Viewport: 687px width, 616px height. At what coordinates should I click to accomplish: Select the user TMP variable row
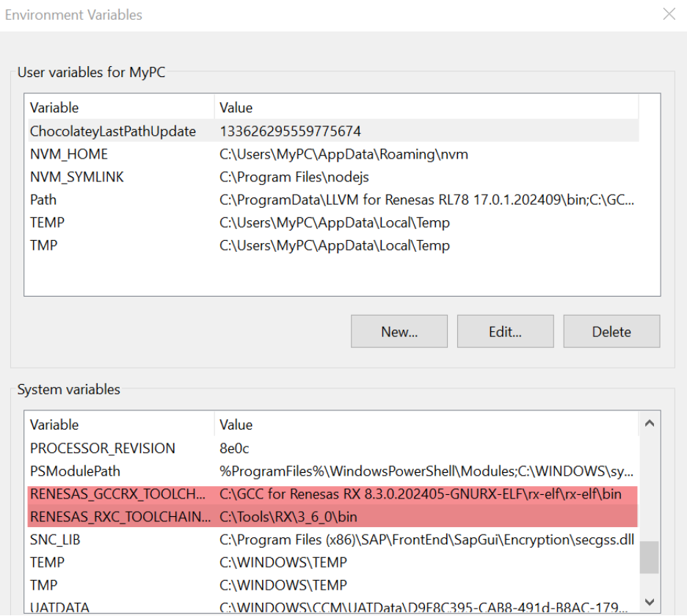pyautogui.click(x=333, y=245)
